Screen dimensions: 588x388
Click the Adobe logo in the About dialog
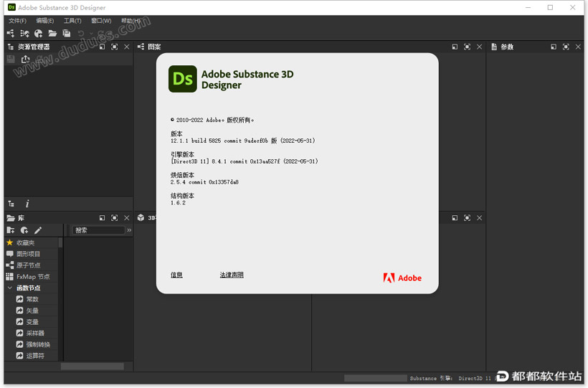(402, 278)
